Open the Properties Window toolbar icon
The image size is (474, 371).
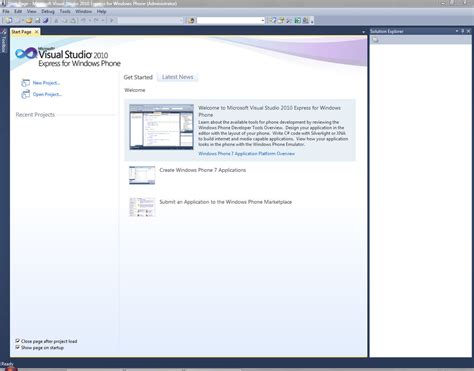(281, 21)
